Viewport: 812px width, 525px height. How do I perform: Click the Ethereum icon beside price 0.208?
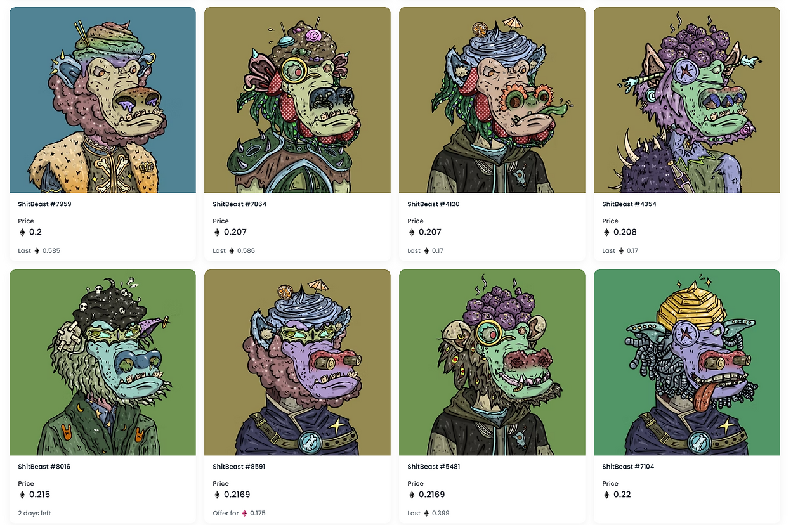coord(606,232)
